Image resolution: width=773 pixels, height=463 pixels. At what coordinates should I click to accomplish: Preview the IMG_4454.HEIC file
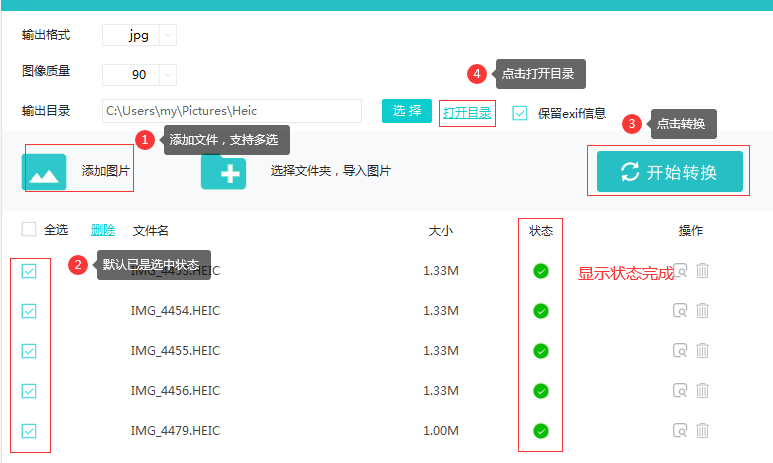point(680,311)
